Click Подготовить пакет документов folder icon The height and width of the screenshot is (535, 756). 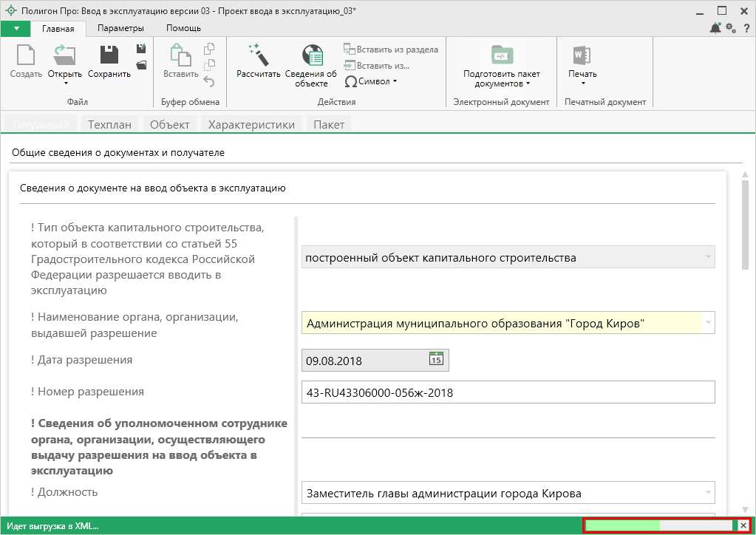pyautogui.click(x=502, y=55)
